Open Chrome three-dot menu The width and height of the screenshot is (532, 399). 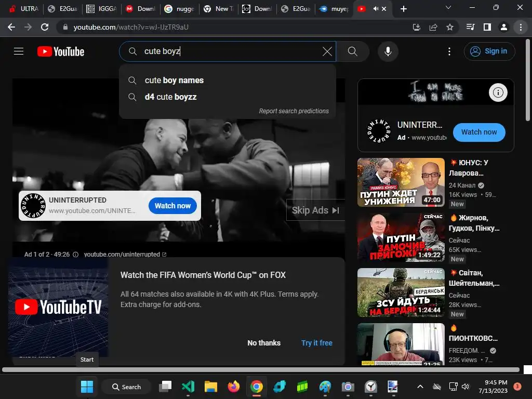(x=521, y=27)
